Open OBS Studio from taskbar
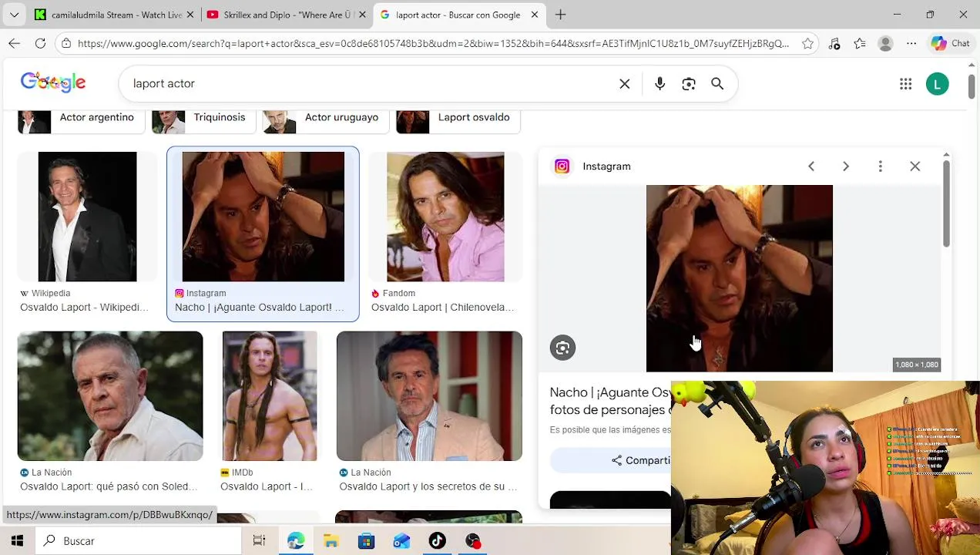The width and height of the screenshot is (980, 555). point(473,541)
